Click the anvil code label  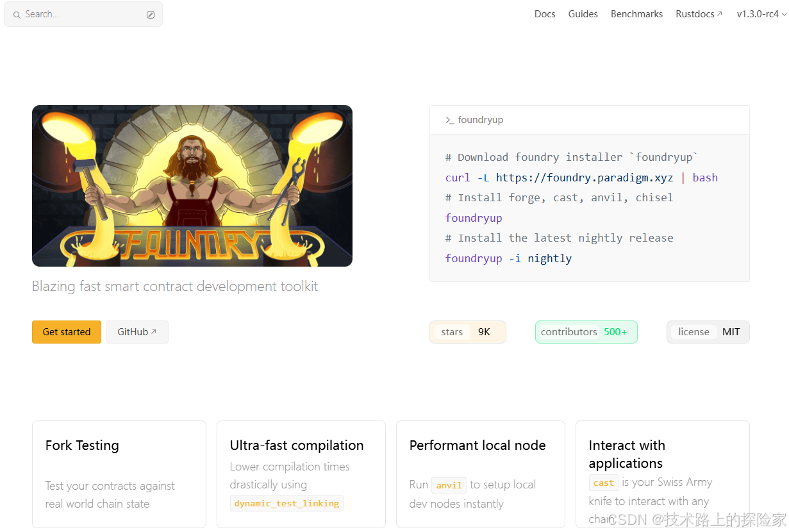coord(449,485)
